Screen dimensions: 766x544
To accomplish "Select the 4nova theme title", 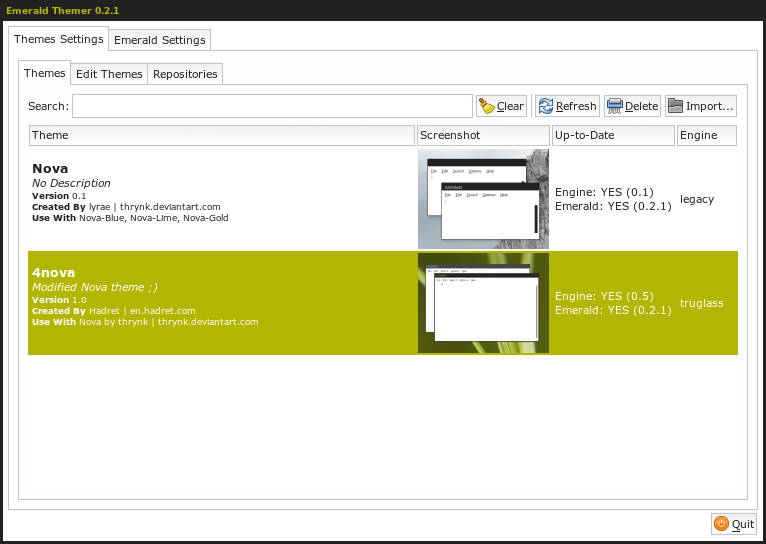I will tap(54, 272).
